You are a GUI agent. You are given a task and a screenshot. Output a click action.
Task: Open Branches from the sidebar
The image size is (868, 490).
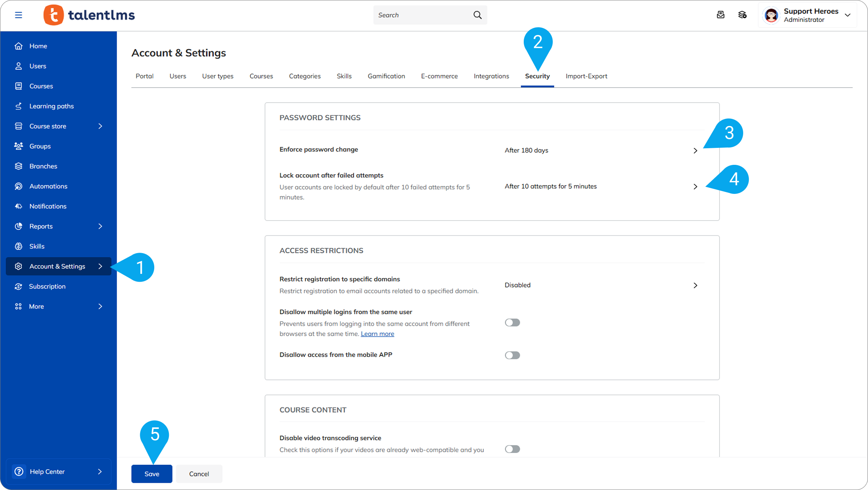[x=43, y=166]
